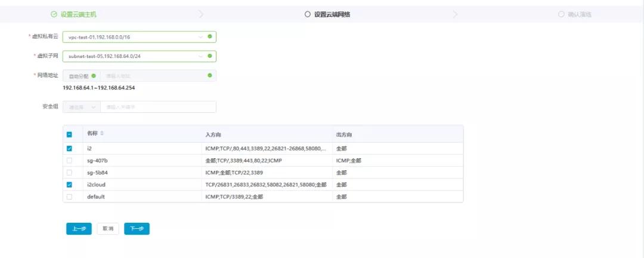Go to the 确认演练 step tab
Viewport: 644px width, 258px height.
tap(580, 14)
